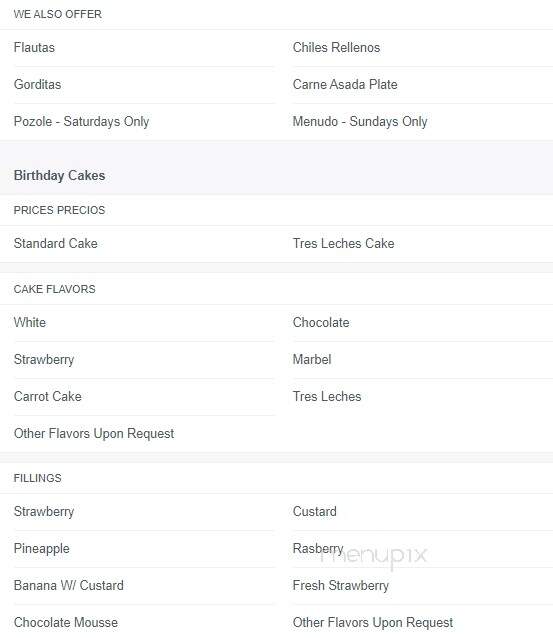Select the Flautas menu item

tap(34, 48)
